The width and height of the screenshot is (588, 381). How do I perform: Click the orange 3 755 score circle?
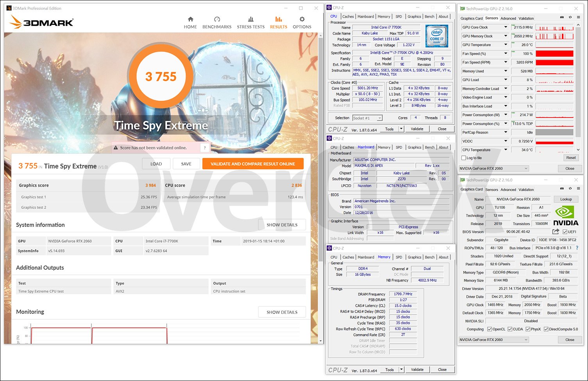click(161, 77)
